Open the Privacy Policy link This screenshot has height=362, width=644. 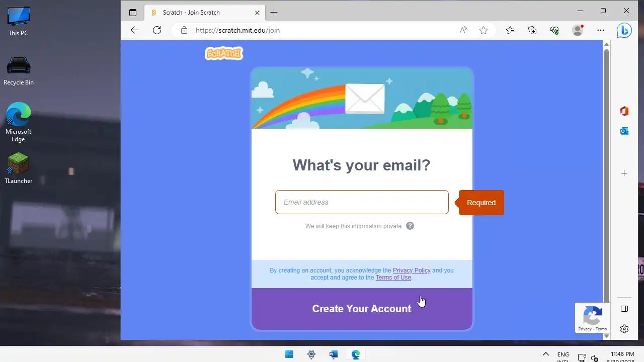pyautogui.click(x=412, y=270)
